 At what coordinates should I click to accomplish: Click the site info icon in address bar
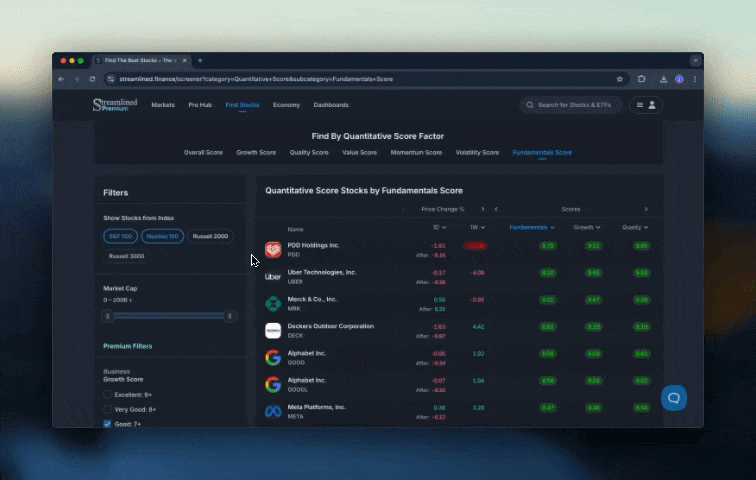(x=111, y=79)
